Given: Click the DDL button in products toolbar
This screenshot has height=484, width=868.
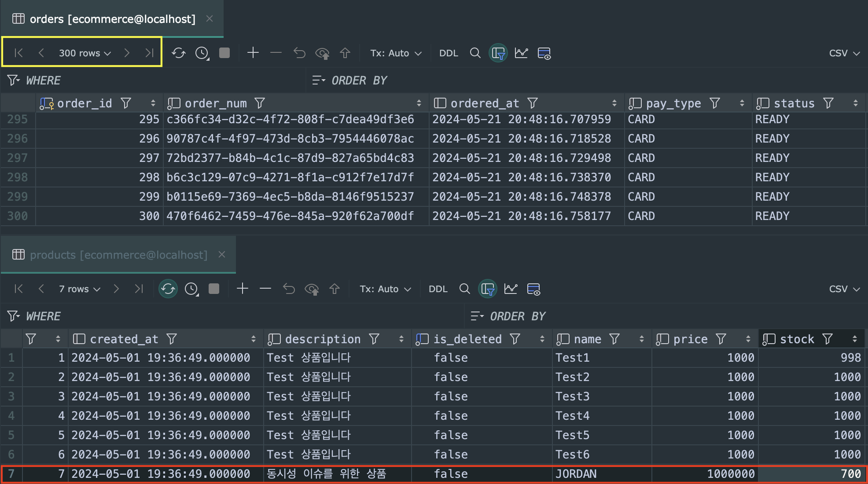Looking at the screenshot, I should coord(438,289).
